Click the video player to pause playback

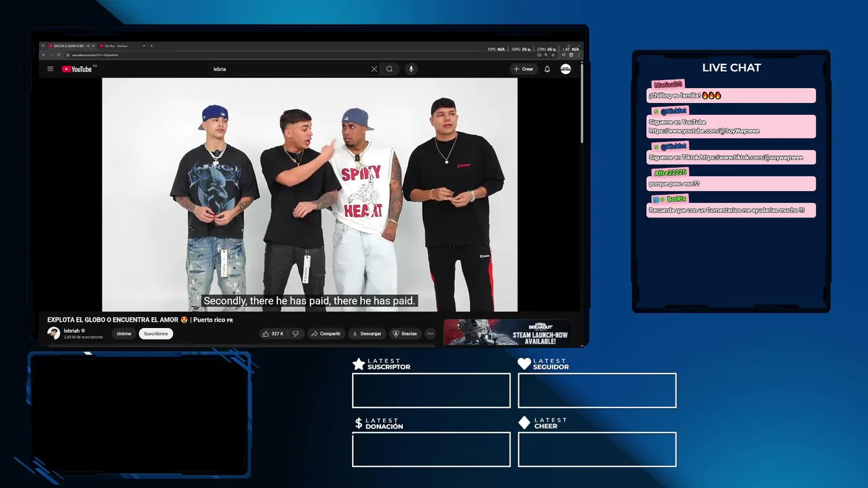(309, 195)
